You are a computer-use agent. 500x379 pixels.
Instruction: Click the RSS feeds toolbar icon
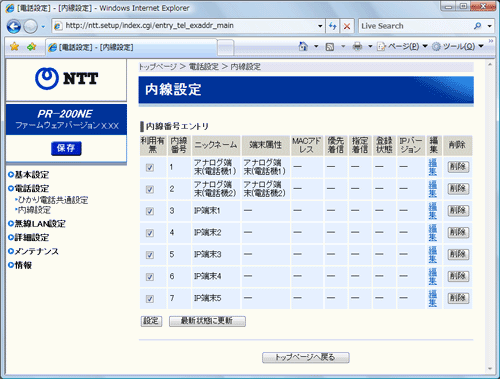tap(330, 47)
